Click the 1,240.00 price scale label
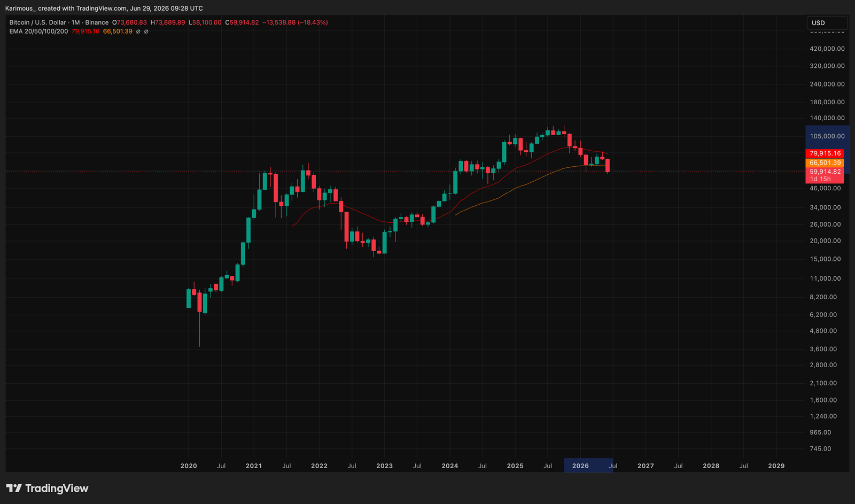The width and height of the screenshot is (855, 504). point(823,416)
